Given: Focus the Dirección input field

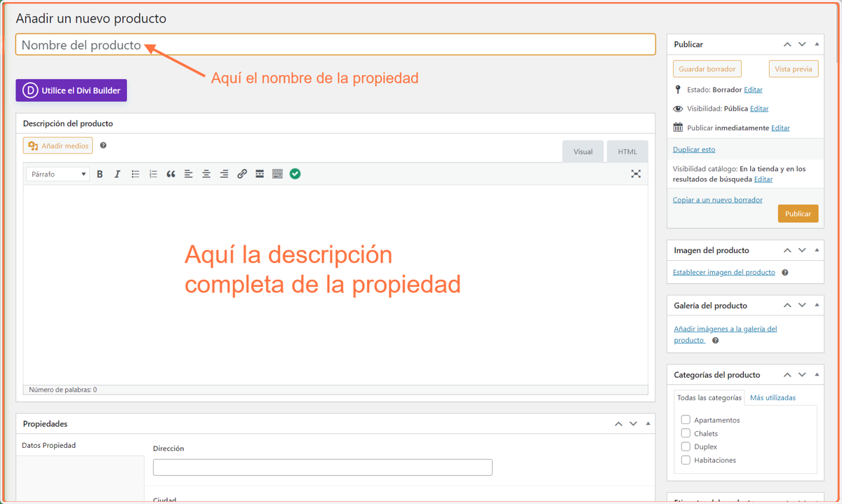Looking at the screenshot, I should click(x=323, y=467).
